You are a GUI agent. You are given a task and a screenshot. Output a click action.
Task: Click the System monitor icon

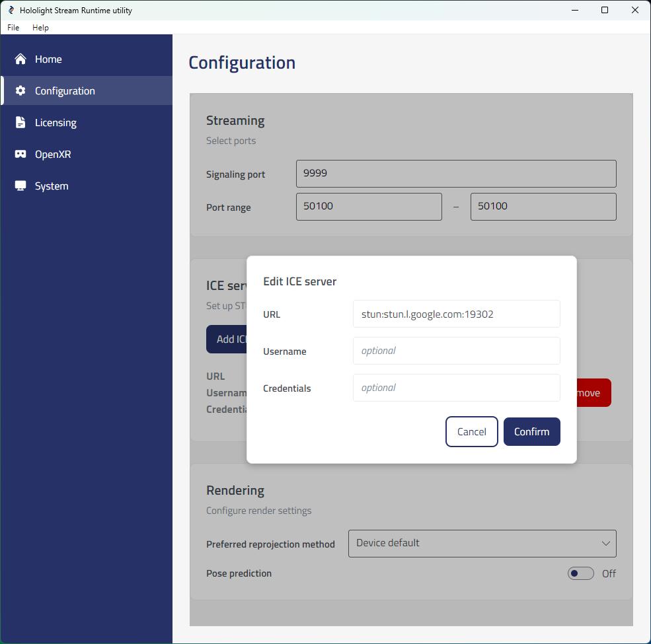[20, 186]
